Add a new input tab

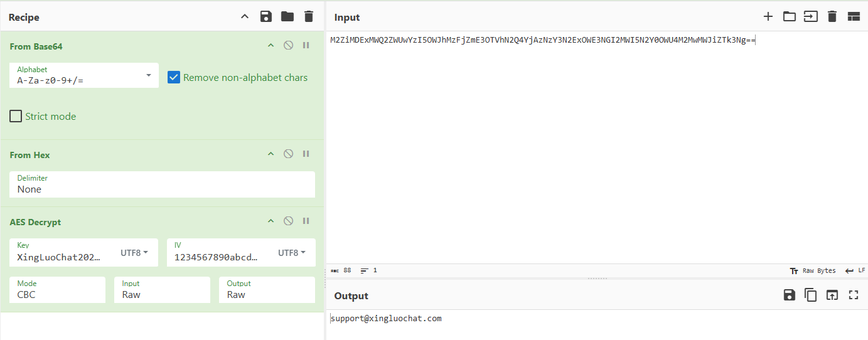pos(768,17)
